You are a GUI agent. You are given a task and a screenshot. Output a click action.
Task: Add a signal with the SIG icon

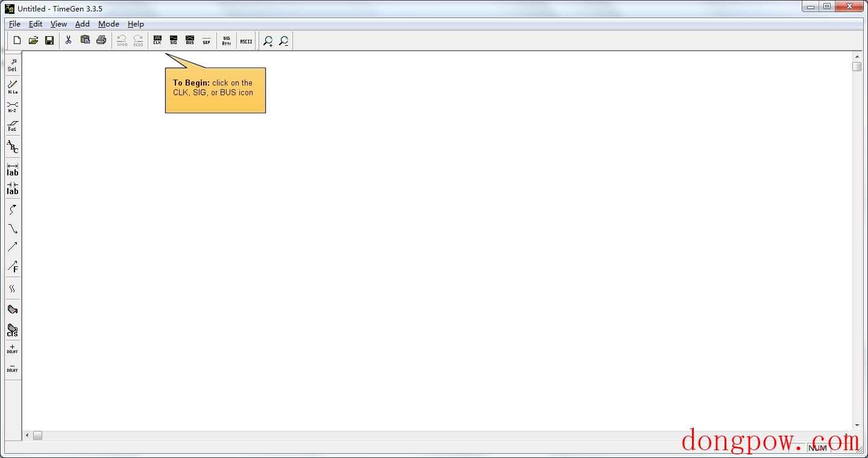pos(174,40)
